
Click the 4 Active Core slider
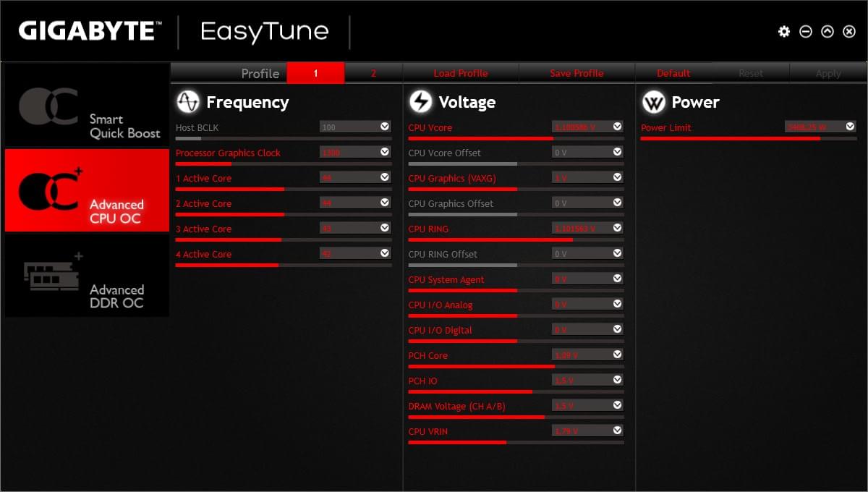point(284,265)
